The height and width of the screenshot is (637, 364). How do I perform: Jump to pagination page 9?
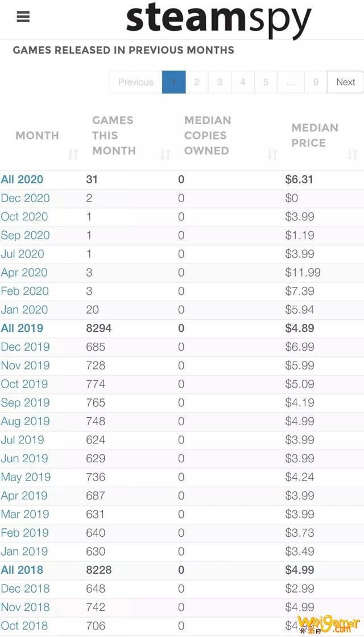[x=315, y=82]
